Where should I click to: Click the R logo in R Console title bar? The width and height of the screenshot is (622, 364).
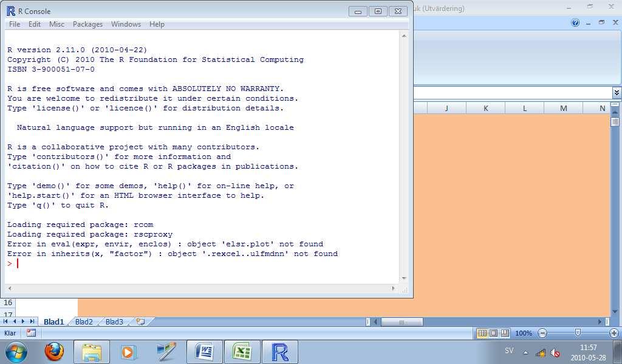point(11,11)
